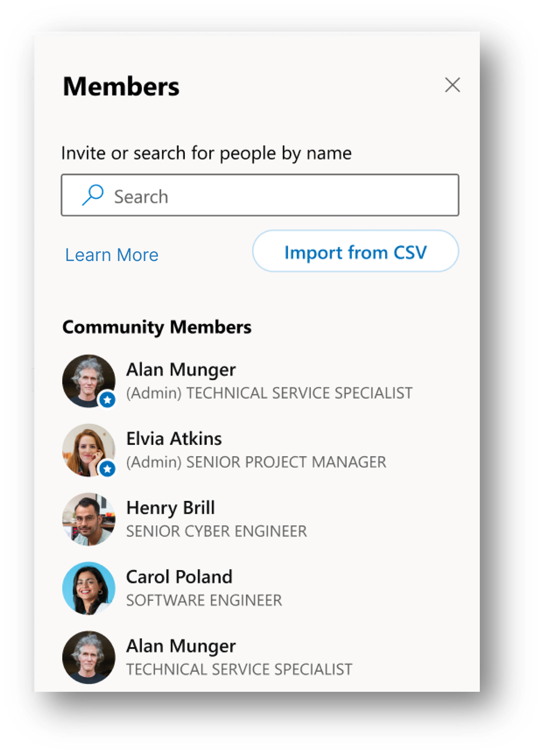This screenshot has height=756, width=544.
Task: Open Carol Poland's profile picture
Action: pos(89,589)
